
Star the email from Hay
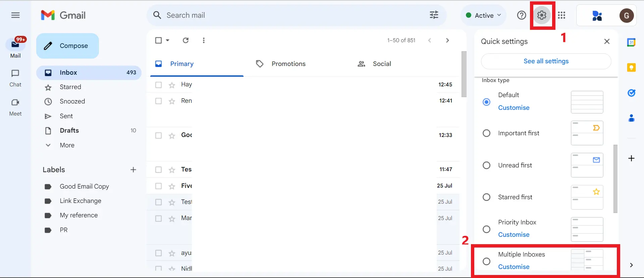(172, 85)
